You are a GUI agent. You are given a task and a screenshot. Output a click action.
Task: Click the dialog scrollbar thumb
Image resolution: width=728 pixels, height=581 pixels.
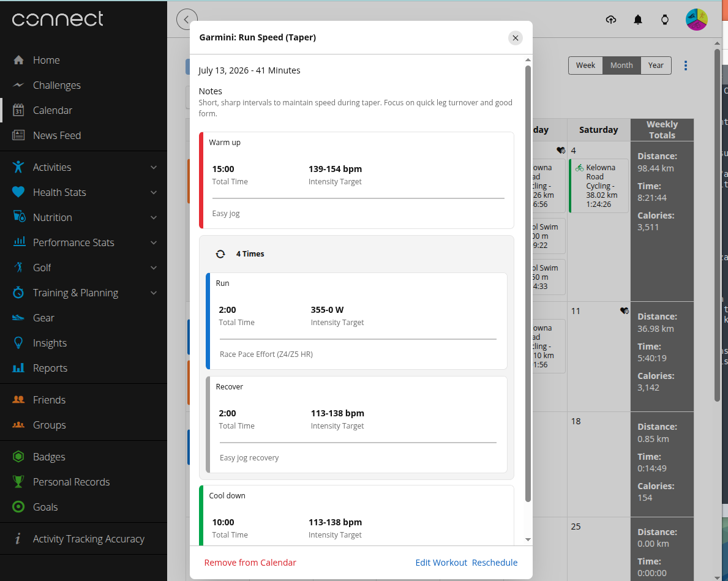tap(528, 283)
